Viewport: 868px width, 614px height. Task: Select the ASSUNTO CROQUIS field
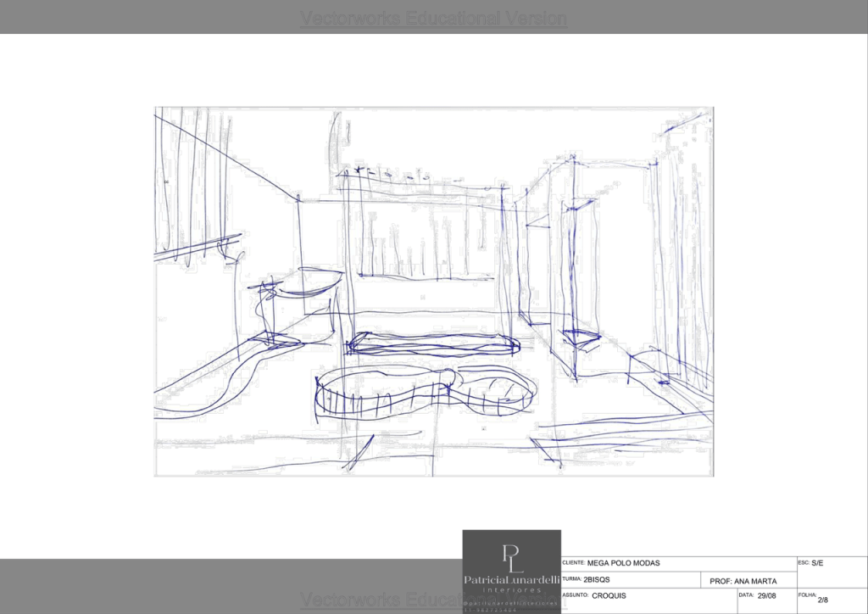pos(609,596)
